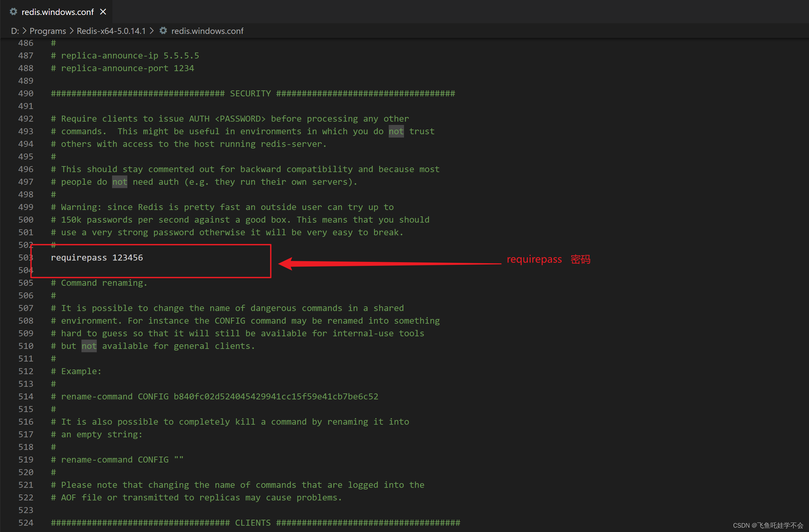Click the highlighted word not on line 493
Screen dimensions: 809x532
tap(396, 132)
